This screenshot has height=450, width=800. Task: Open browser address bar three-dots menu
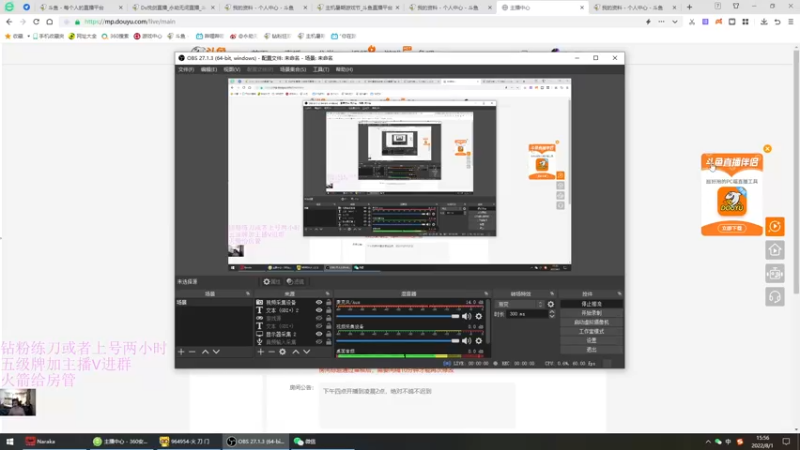pos(661,22)
